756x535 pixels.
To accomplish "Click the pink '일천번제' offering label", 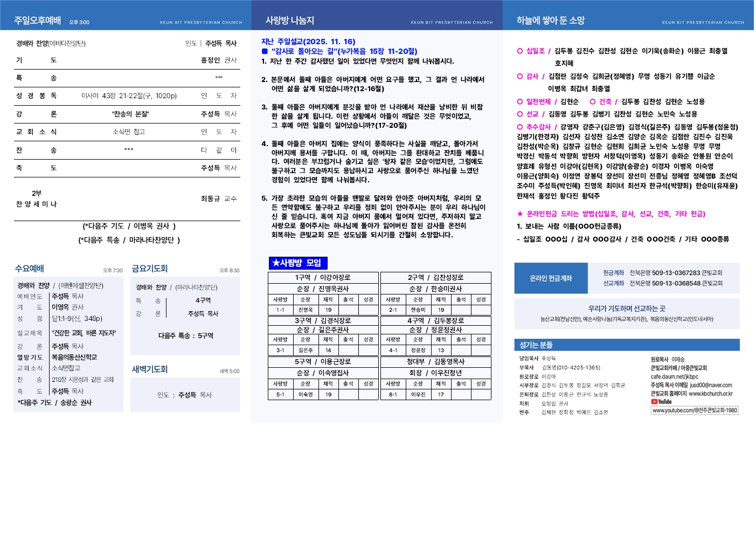I will 539,102.
